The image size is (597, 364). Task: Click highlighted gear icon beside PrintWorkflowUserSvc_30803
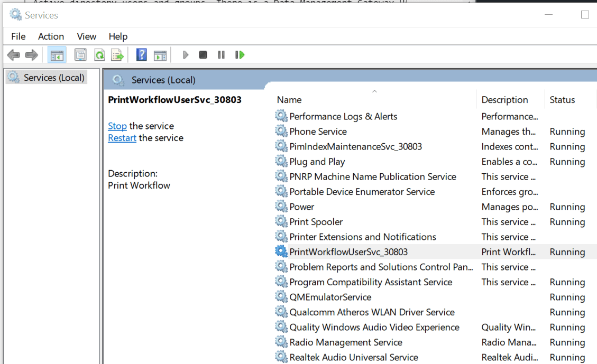click(x=281, y=251)
